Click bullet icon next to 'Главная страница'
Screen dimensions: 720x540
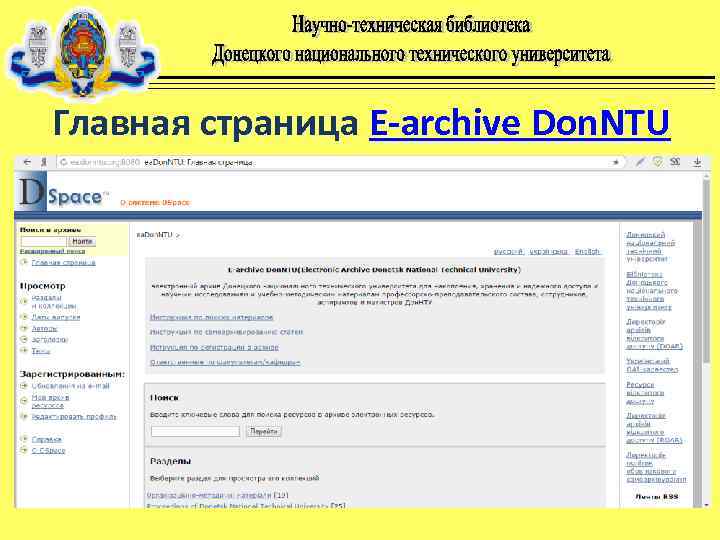[x=24, y=262]
